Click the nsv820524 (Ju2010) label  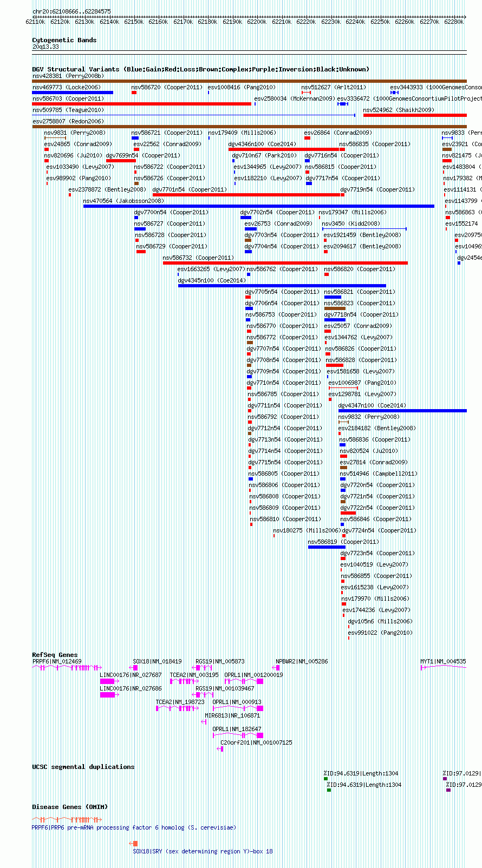(x=369, y=451)
